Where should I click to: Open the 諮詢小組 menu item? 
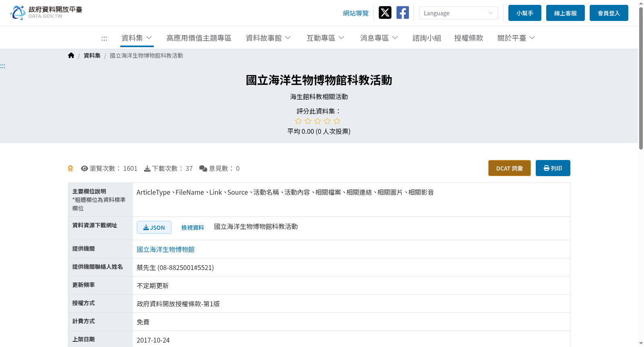pos(427,38)
